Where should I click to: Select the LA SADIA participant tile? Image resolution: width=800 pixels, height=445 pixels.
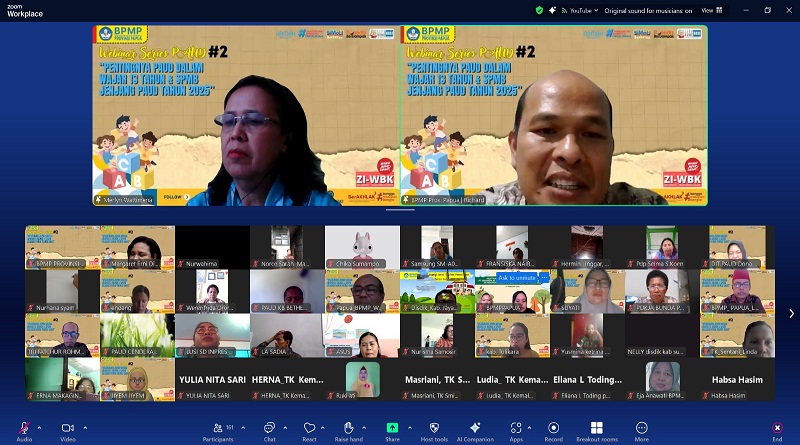287,336
